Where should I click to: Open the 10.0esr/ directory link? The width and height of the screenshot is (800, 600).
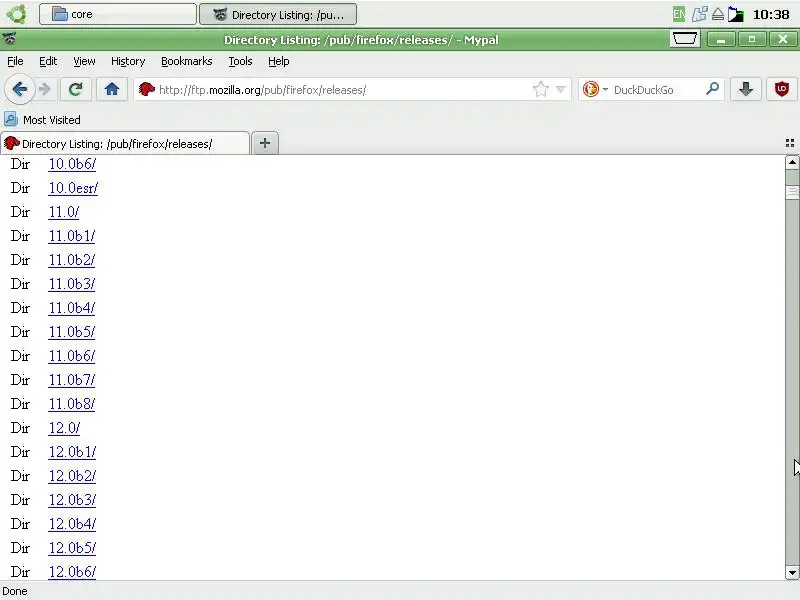click(73, 188)
